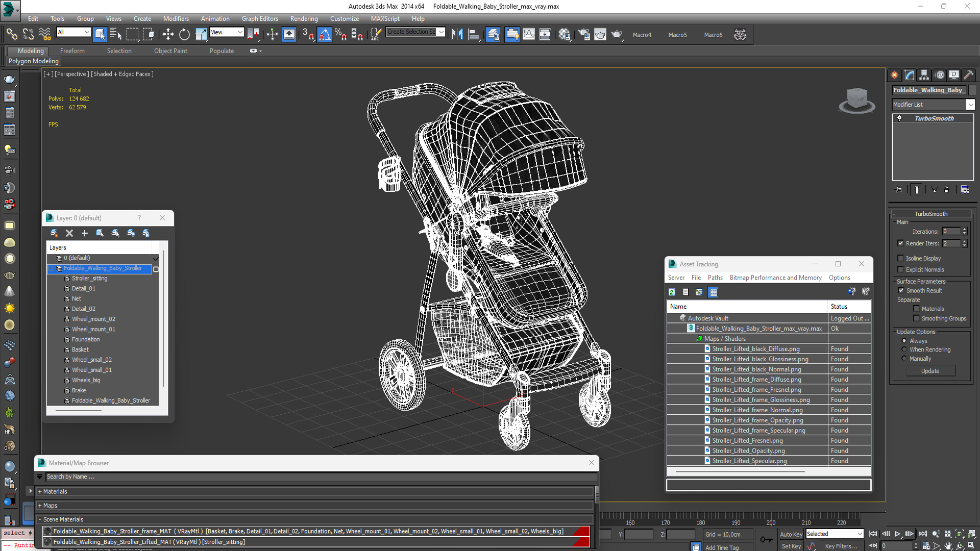Collapse the Scene Materials group
This screenshot has height=551, width=980.
coord(40,519)
